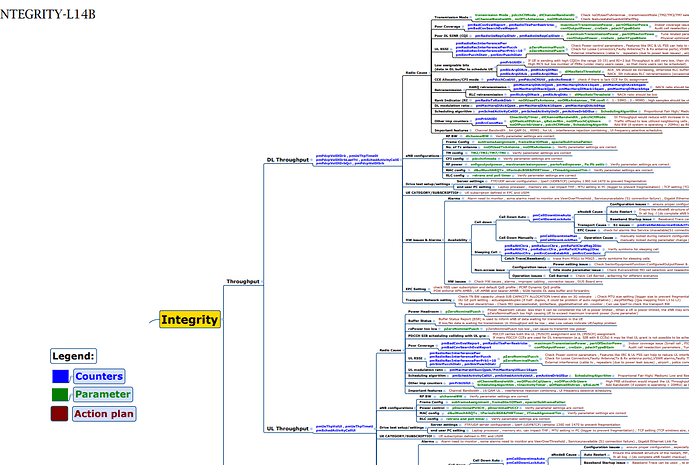
Task: Click the green Parameter legend swatch
Action: click(x=60, y=395)
